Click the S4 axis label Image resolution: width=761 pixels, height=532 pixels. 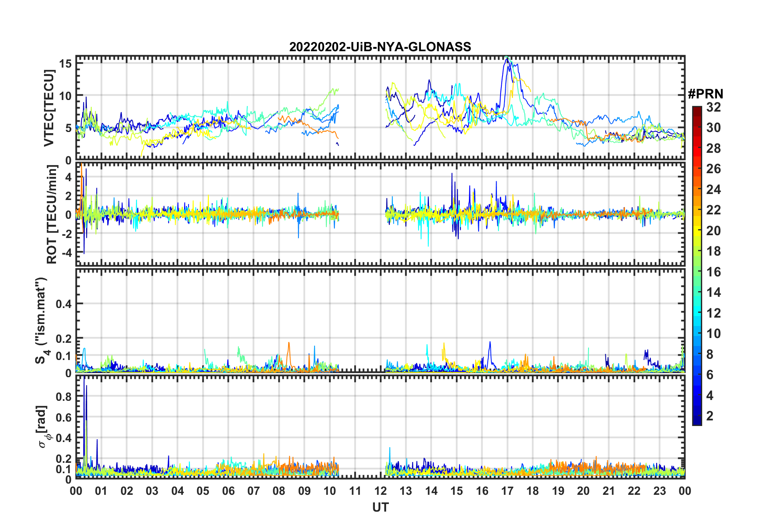pyautogui.click(x=42, y=321)
